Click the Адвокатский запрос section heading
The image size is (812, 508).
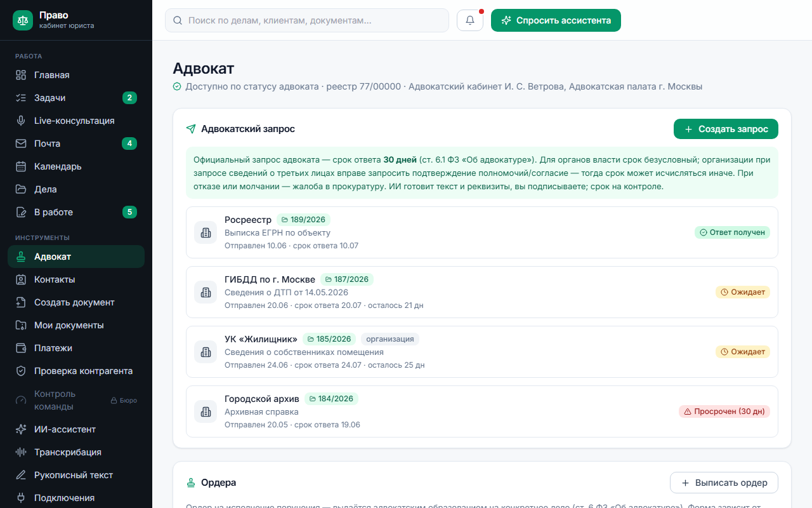[x=248, y=129]
